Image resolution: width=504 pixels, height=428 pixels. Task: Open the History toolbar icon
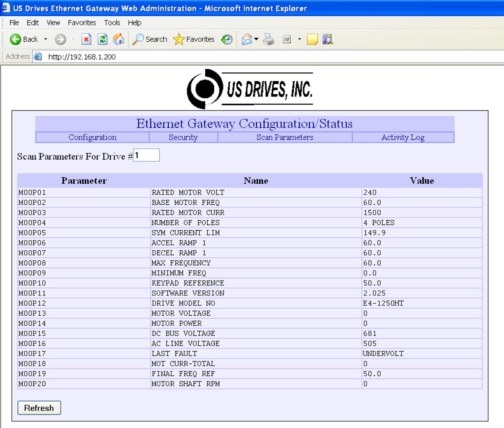[x=227, y=39]
